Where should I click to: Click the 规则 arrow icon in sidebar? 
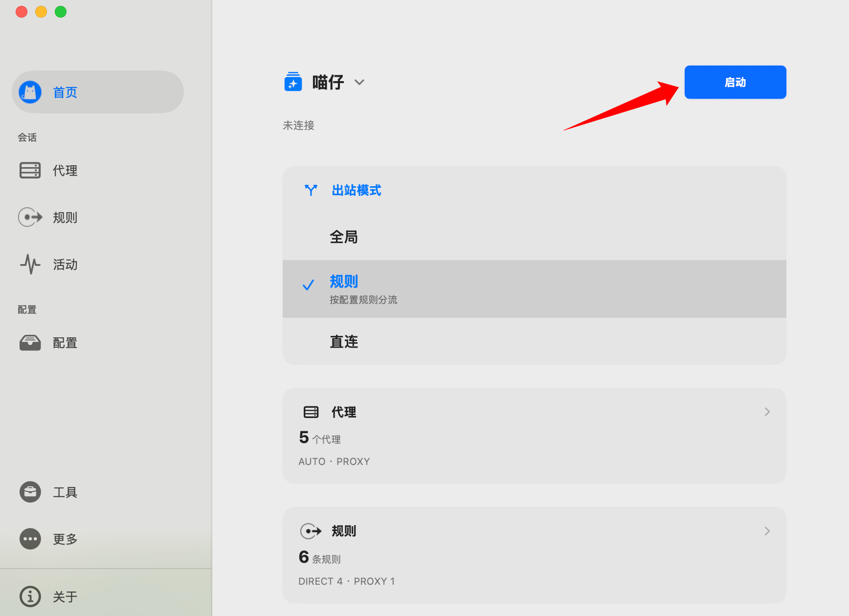point(30,217)
